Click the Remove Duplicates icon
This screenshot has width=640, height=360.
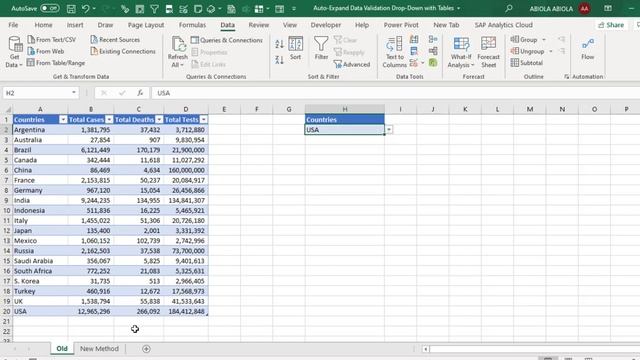tap(414, 51)
